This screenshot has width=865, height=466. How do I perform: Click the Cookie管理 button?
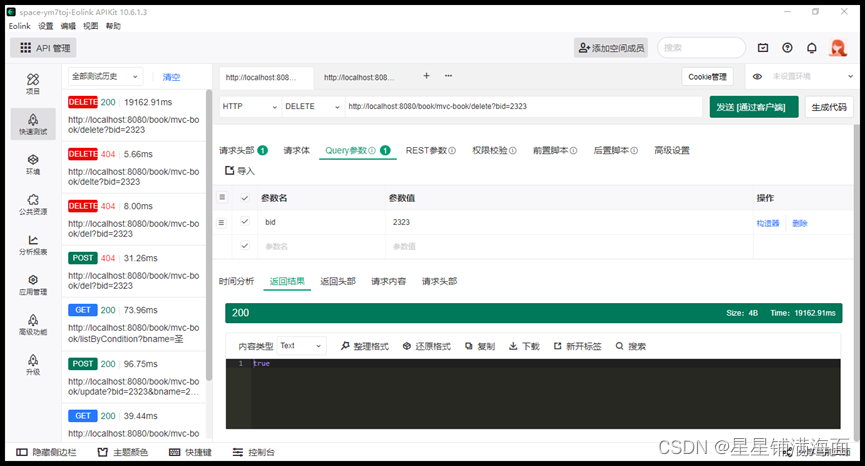pos(707,77)
